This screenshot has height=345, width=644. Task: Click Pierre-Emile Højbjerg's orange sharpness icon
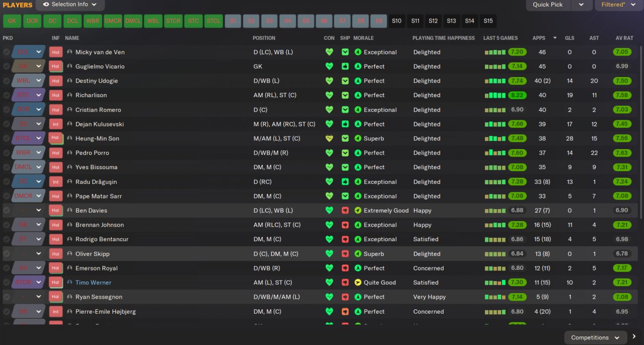(x=345, y=311)
